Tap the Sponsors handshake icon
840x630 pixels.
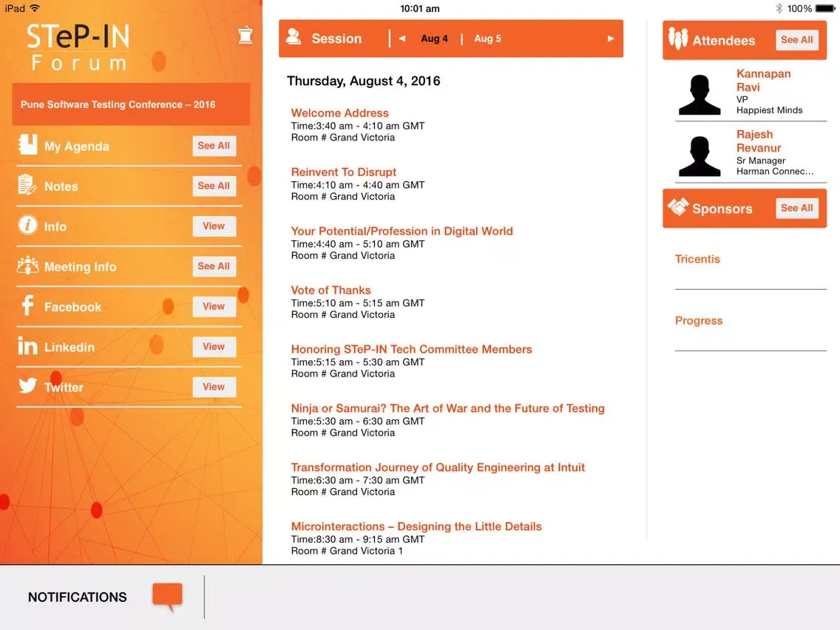pyautogui.click(x=678, y=207)
